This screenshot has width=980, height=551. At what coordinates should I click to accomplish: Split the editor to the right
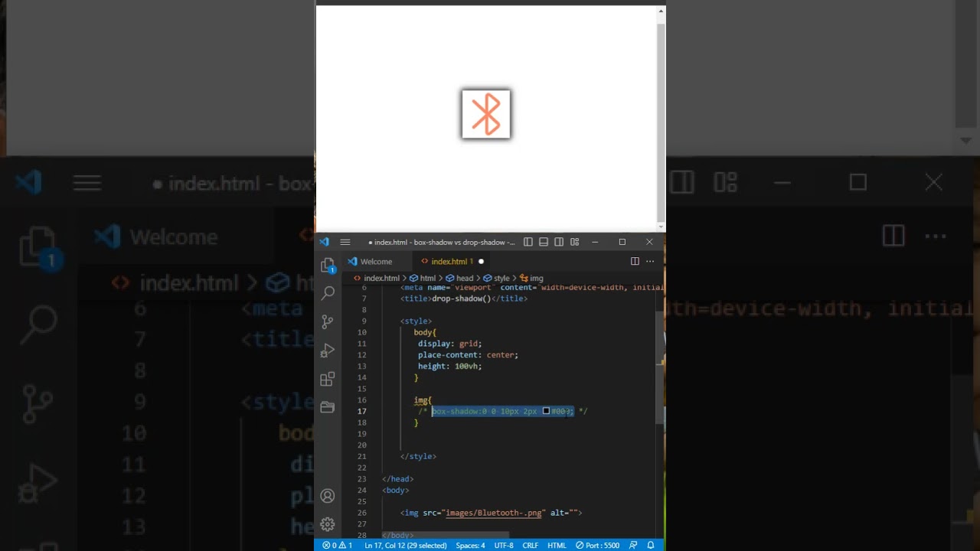coord(635,261)
